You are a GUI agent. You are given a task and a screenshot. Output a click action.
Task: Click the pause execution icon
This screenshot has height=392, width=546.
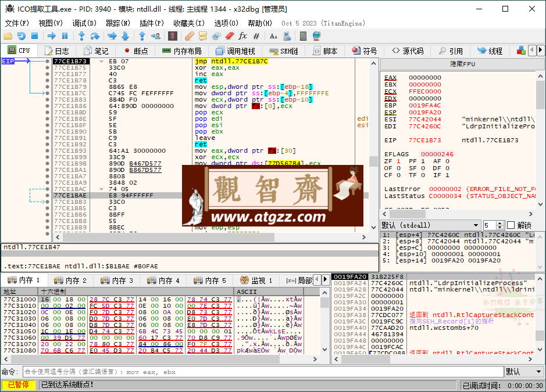click(x=65, y=36)
